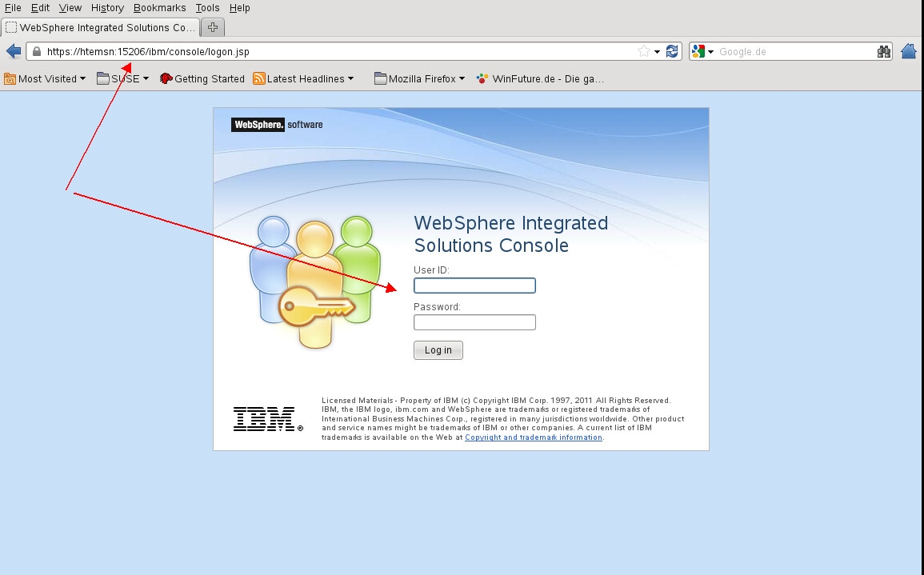This screenshot has width=924, height=575.
Task: Open the Copyright and trademark information link
Action: pyautogui.click(x=534, y=437)
